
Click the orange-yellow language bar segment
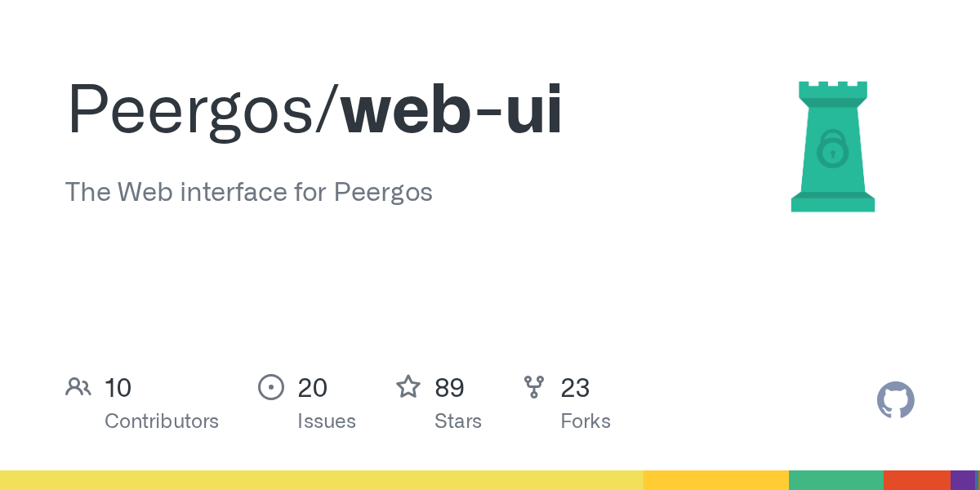(x=715, y=480)
